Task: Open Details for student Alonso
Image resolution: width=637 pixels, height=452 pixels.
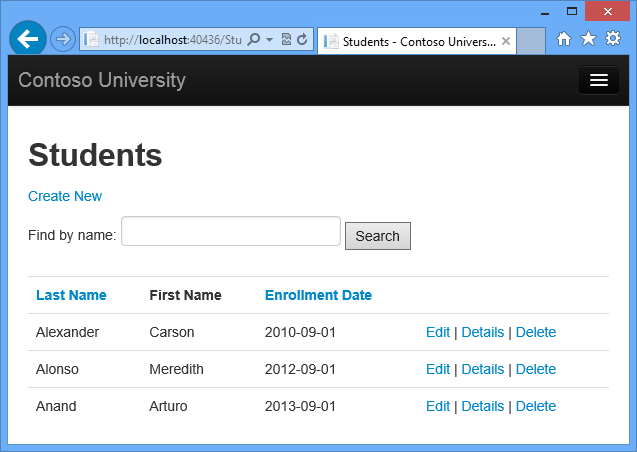Action: pyautogui.click(x=483, y=369)
